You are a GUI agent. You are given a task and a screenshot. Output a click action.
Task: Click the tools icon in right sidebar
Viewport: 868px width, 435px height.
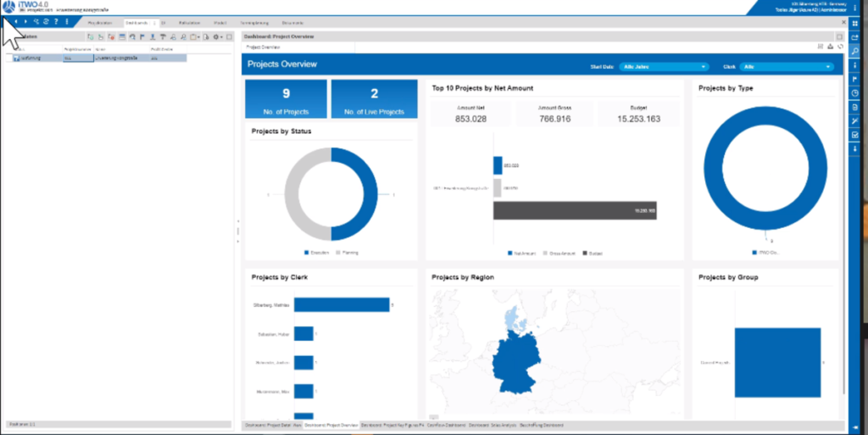855,120
